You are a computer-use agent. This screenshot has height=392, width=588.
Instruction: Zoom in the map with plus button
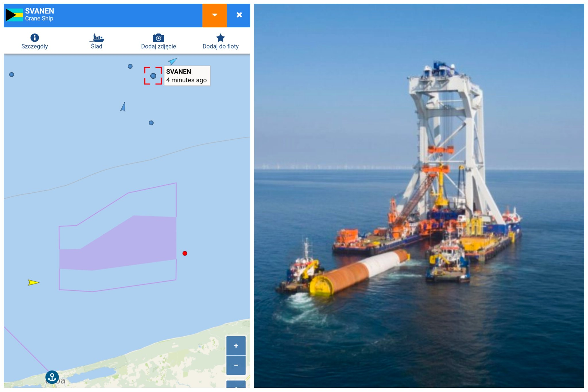click(x=236, y=345)
